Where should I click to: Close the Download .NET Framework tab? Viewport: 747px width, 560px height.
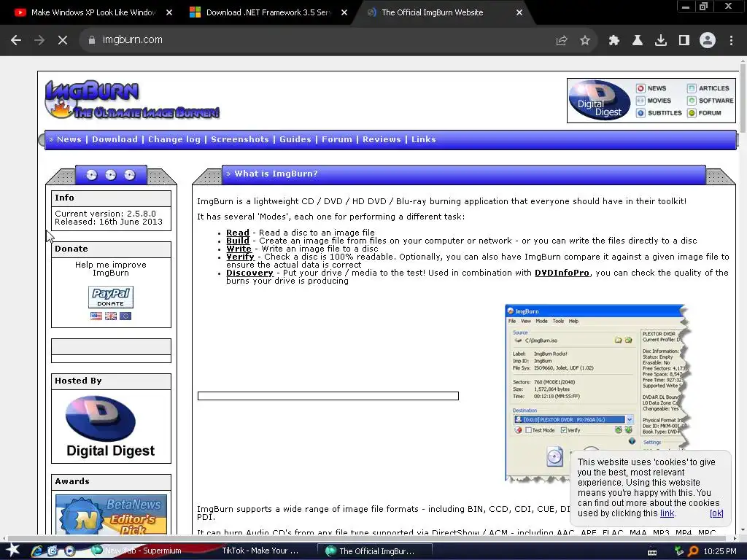(x=344, y=12)
